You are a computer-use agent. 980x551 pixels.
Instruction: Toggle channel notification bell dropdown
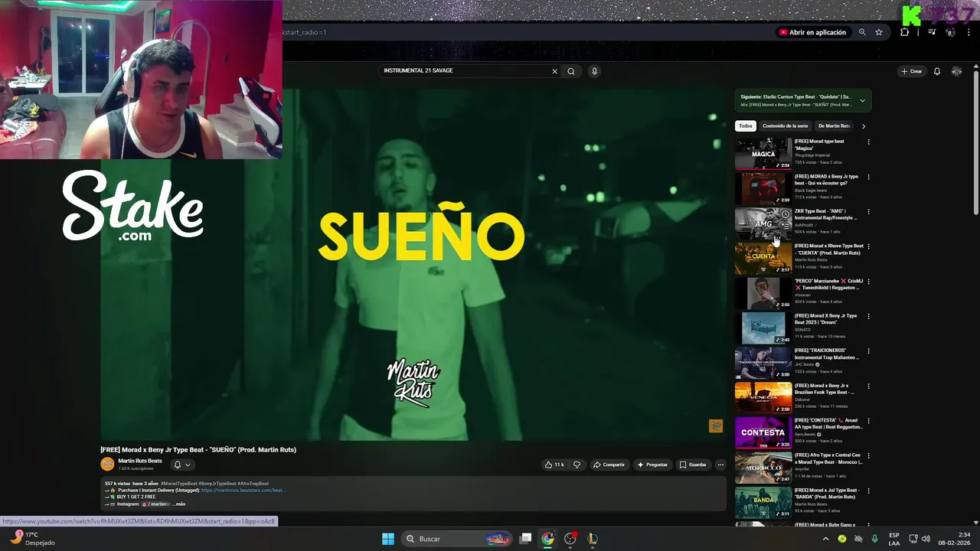[181, 465]
